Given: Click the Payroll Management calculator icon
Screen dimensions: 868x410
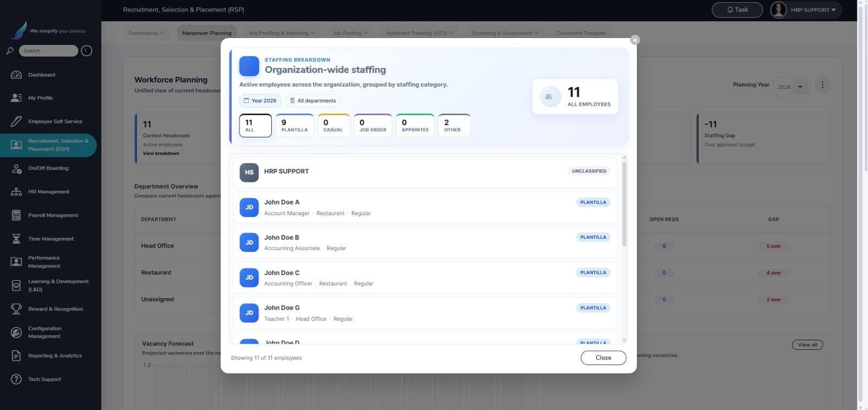Looking at the screenshot, I should 16,215.
